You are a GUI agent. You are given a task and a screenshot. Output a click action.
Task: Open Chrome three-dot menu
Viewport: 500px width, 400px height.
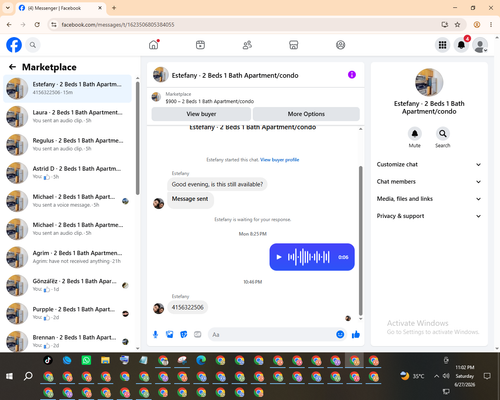[491, 24]
